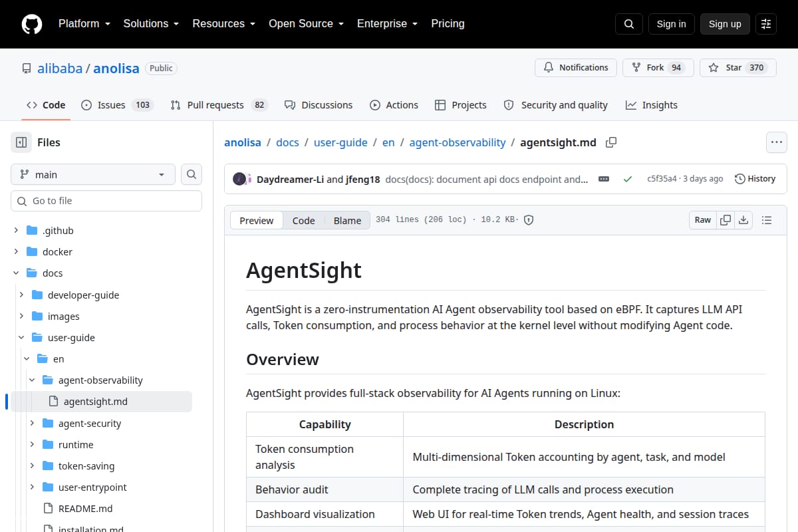Screen dimensions: 798x532
Task: Open the alibaba owner link
Action: (60, 68)
